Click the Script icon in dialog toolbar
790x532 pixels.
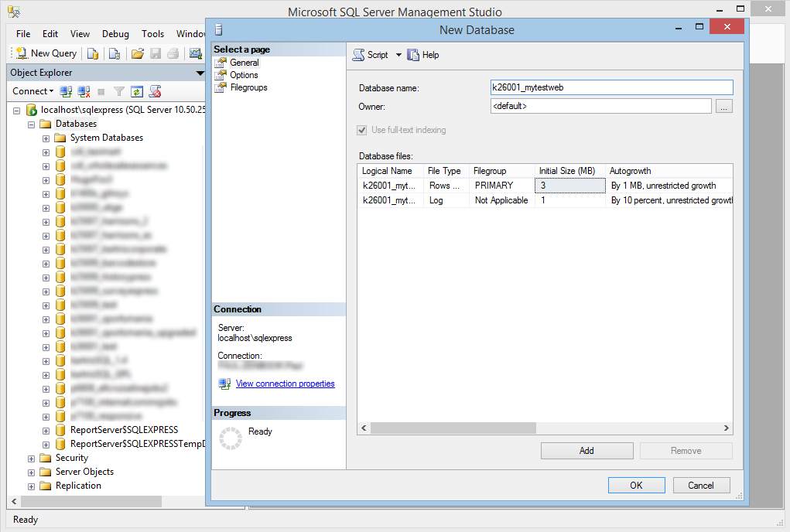[359, 55]
